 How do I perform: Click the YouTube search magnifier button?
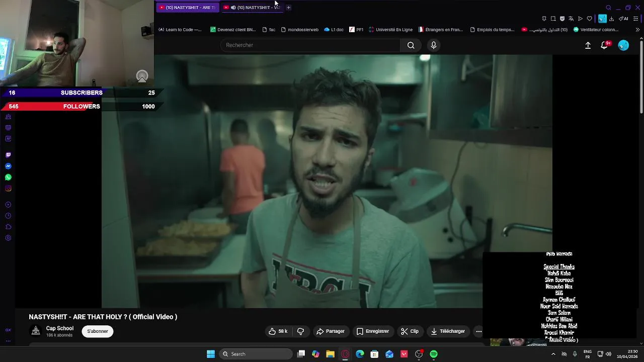pyautogui.click(x=411, y=45)
